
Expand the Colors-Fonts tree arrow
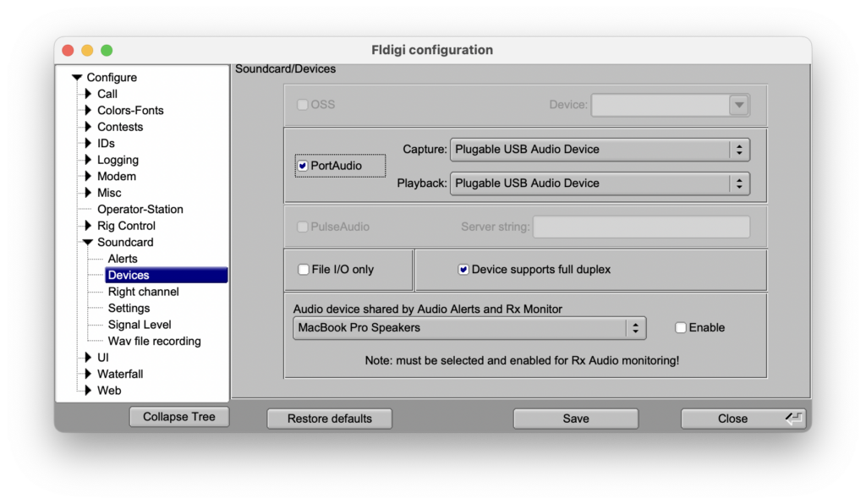click(87, 111)
